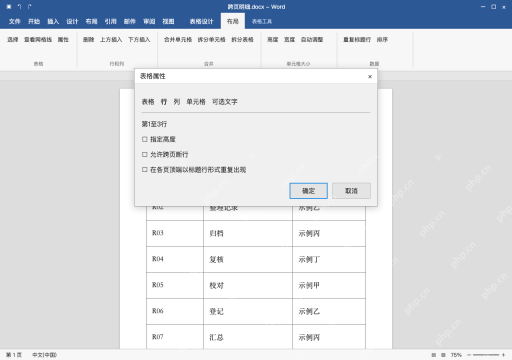Screen dimensions: 512x360
Task: Open 属性 from the ribbon 表格 group
Action: [63, 40]
